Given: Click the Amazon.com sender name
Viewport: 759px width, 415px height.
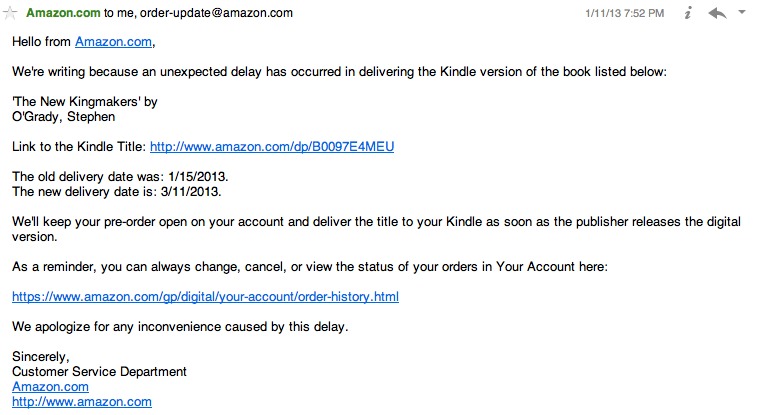Looking at the screenshot, I should pos(62,13).
